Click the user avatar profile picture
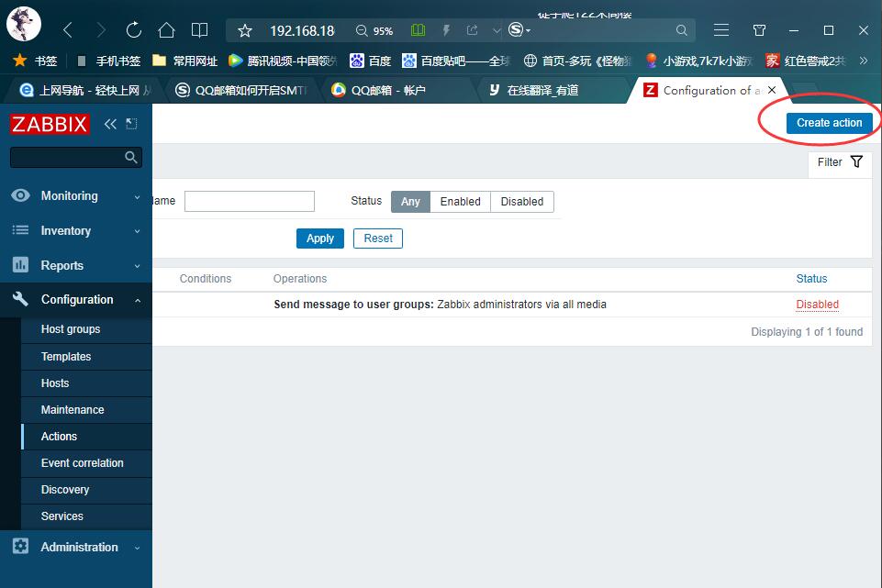 click(x=24, y=24)
